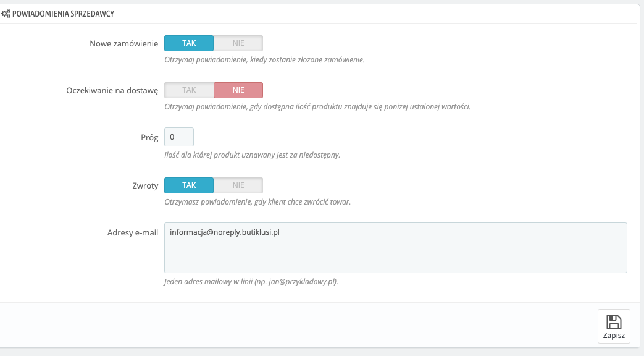Click inside the Adresy e-mail text area

[x=396, y=248]
